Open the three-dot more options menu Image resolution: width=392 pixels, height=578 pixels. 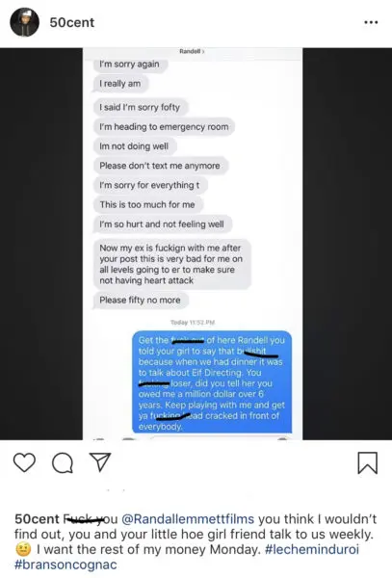click(371, 22)
